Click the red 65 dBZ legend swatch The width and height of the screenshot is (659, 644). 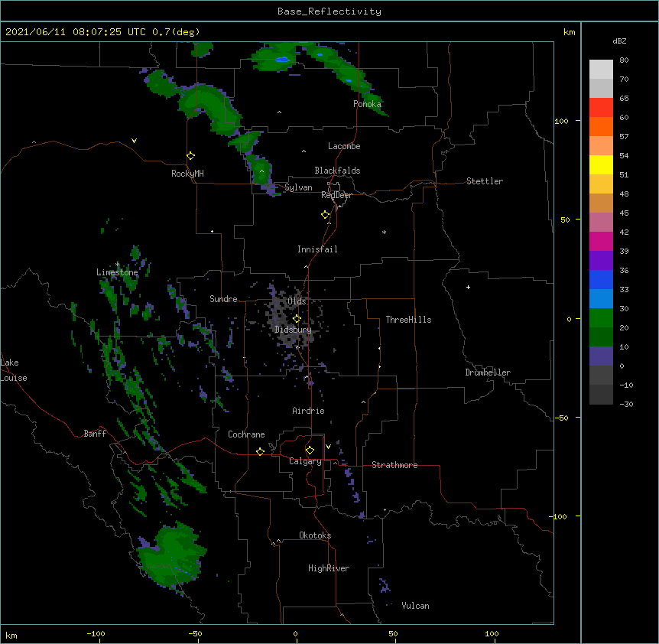pyautogui.click(x=601, y=107)
